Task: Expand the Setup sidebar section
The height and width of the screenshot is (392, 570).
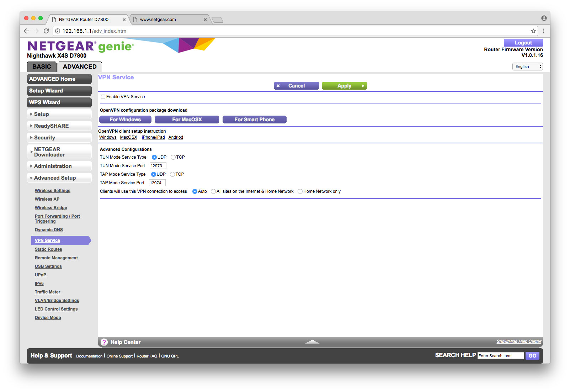Action: [59, 114]
